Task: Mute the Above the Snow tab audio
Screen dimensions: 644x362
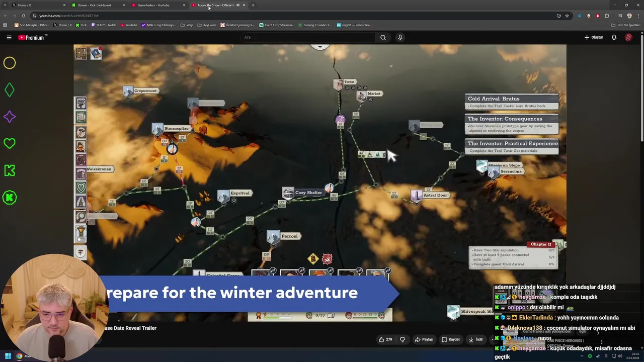Action: tap(238, 5)
